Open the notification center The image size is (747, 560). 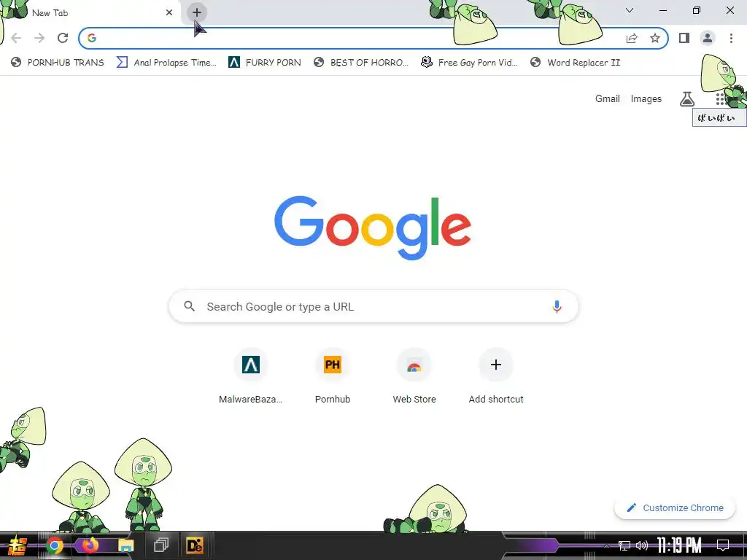(723, 545)
